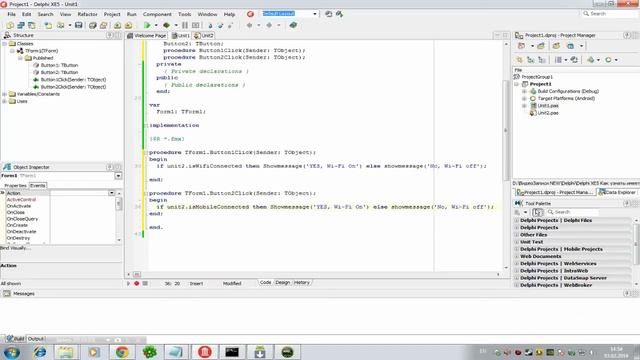The height and width of the screenshot is (360, 640).
Task: Click the Structure panel icon
Action: pos(7,36)
